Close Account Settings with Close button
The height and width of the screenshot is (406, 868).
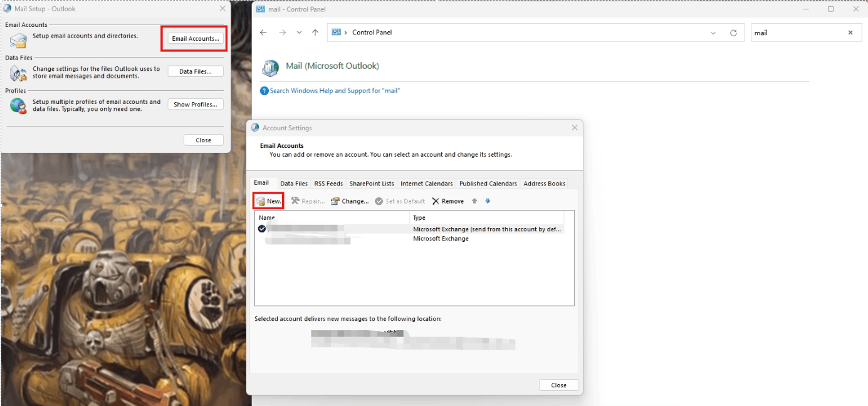(559, 385)
